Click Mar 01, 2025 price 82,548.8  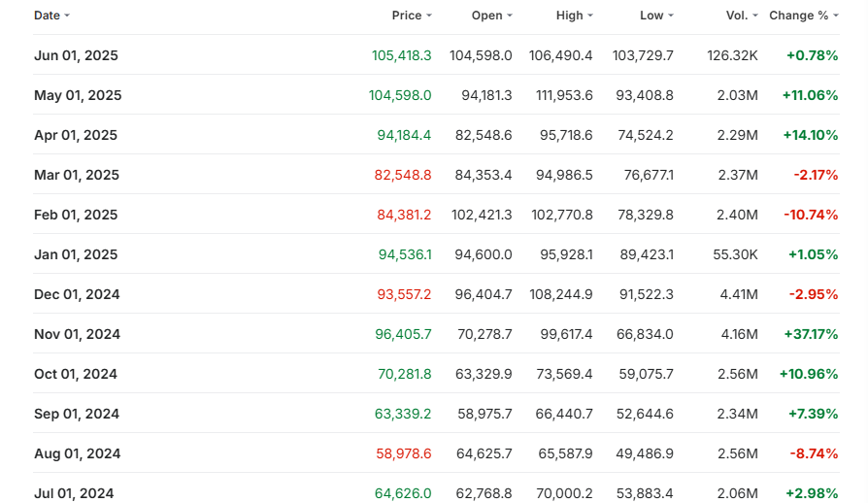tap(402, 175)
